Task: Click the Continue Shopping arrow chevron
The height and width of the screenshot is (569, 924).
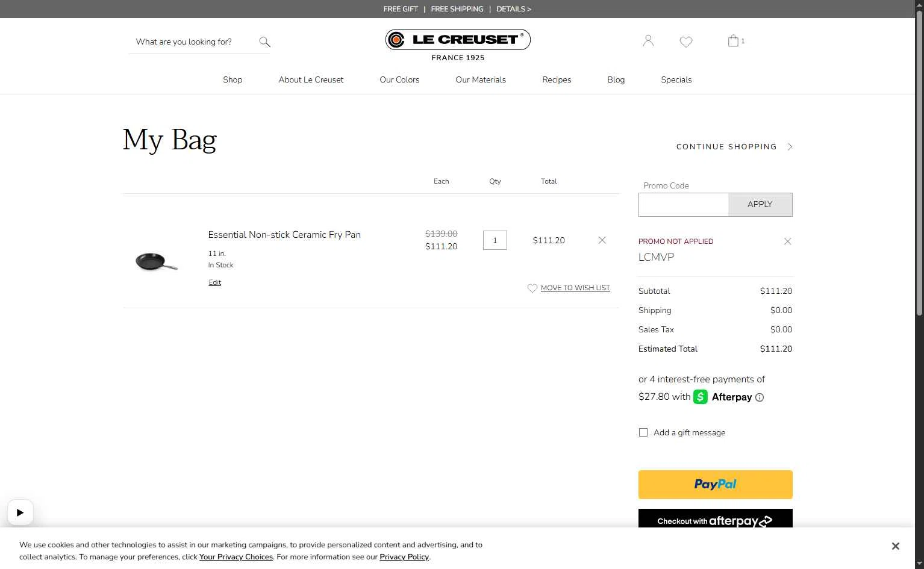Action: point(790,147)
